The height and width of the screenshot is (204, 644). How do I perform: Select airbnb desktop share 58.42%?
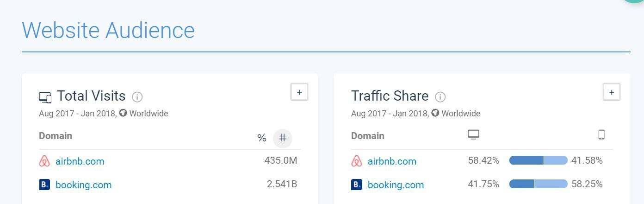coord(483,160)
